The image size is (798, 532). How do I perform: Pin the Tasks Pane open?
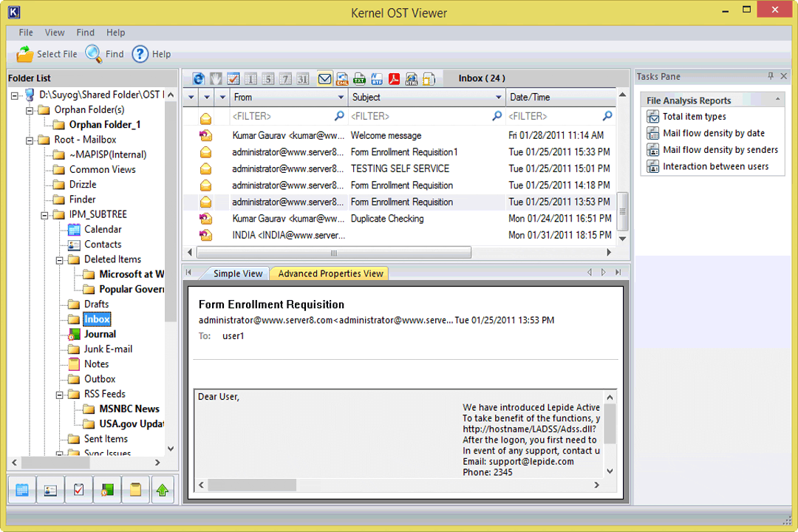pos(771,76)
